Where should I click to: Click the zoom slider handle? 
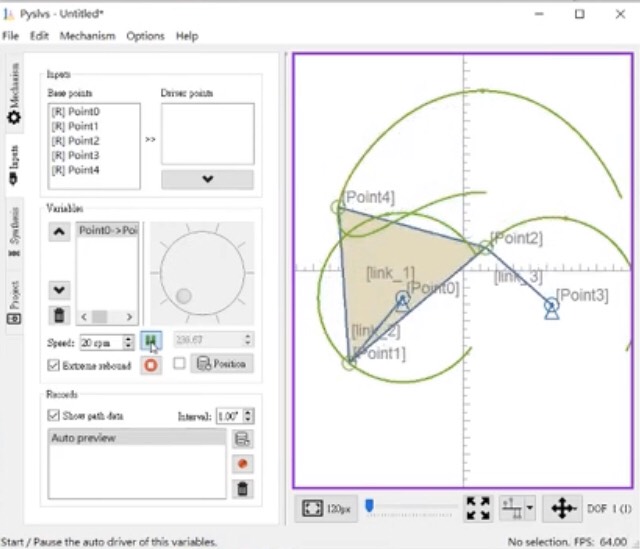pos(369,507)
